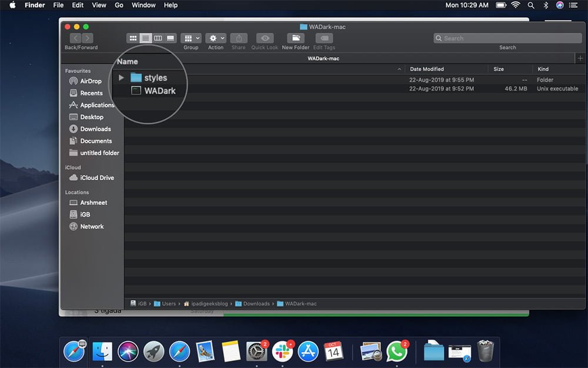Focus the Finder Search field
588x368 pixels.
(507, 38)
